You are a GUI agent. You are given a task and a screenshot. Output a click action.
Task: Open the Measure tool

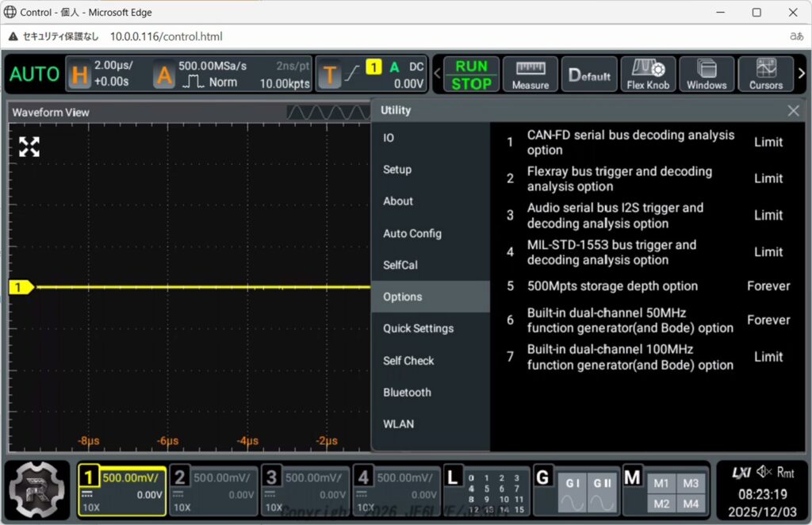tap(530, 75)
